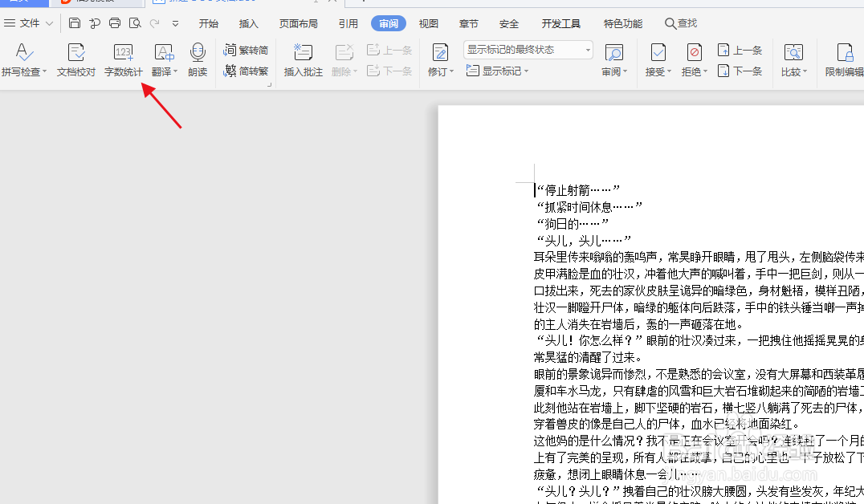Viewport: 864px width, 504px height.
Task: Expand the 翻译 dropdown arrow
Action: click(175, 71)
